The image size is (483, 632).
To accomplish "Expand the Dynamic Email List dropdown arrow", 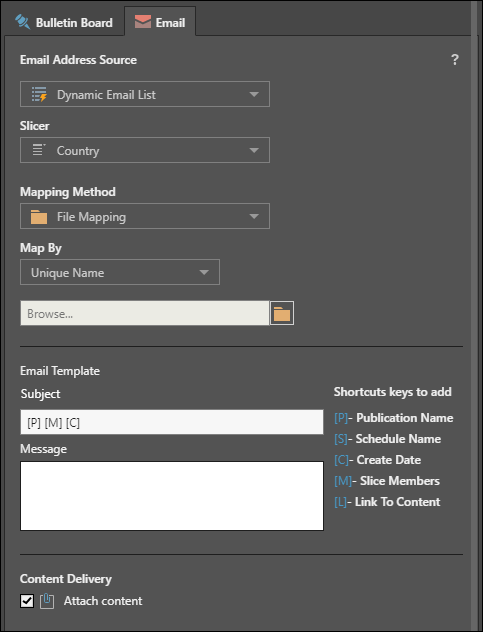I will 254,94.
